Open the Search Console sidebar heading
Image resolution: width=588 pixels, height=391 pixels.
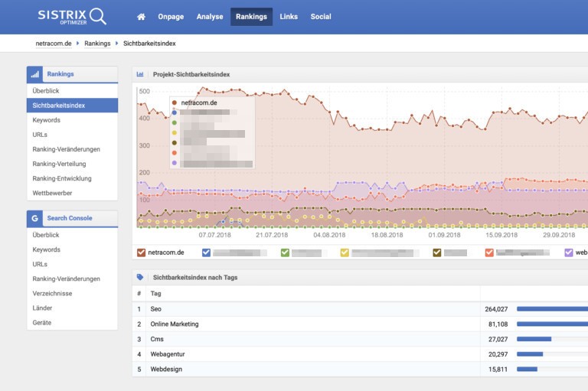point(70,218)
